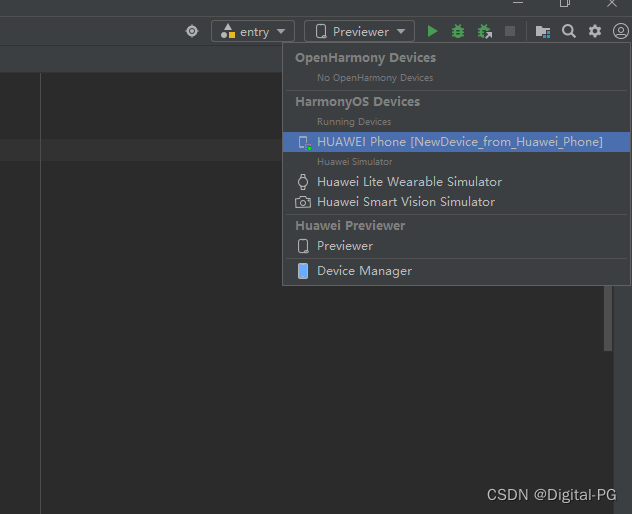Click the blue phone Device Manager icon
The height and width of the screenshot is (514, 632).
[x=303, y=271]
